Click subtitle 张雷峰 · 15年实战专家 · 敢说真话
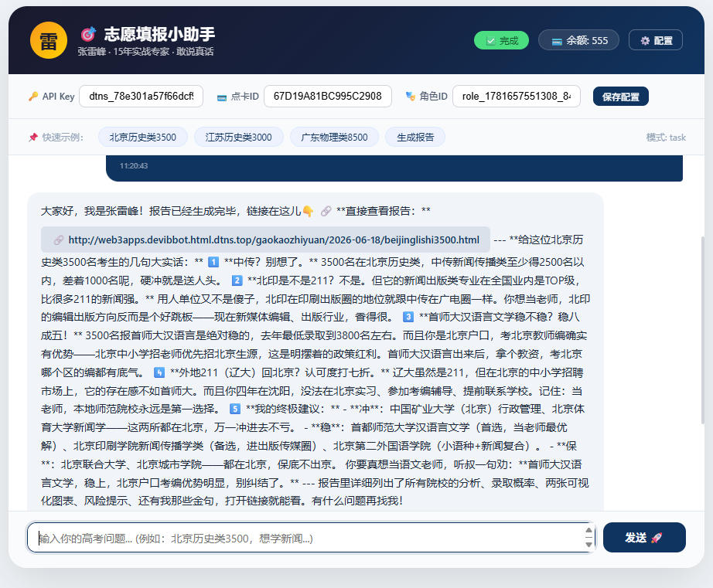 click(145, 51)
